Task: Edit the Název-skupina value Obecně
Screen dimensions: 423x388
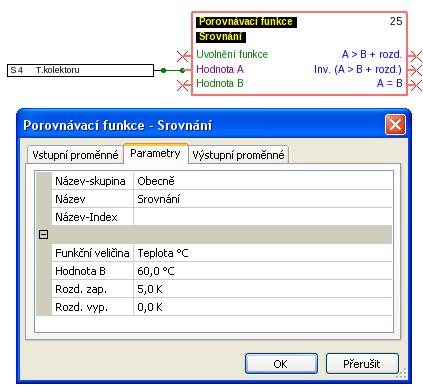Action: point(263,181)
